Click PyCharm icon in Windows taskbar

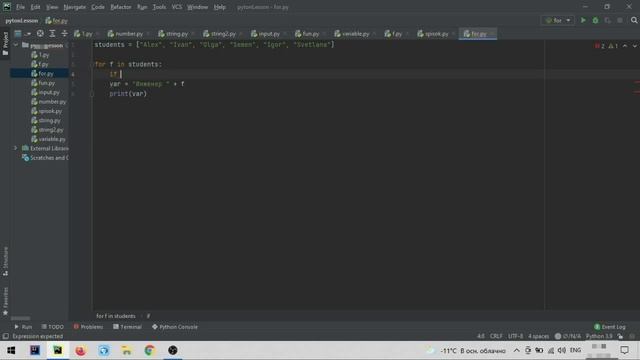pyautogui.click(x=58, y=350)
